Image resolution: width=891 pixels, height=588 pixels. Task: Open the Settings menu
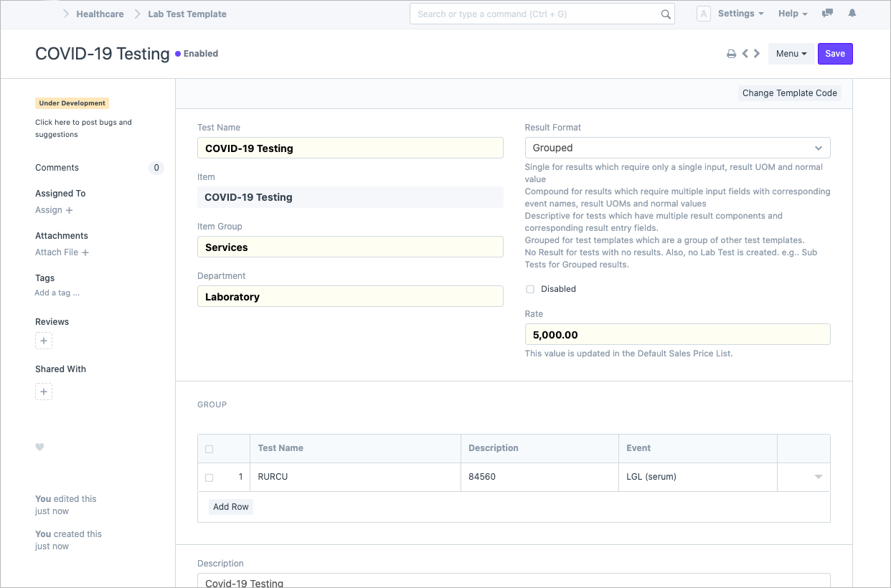point(740,14)
